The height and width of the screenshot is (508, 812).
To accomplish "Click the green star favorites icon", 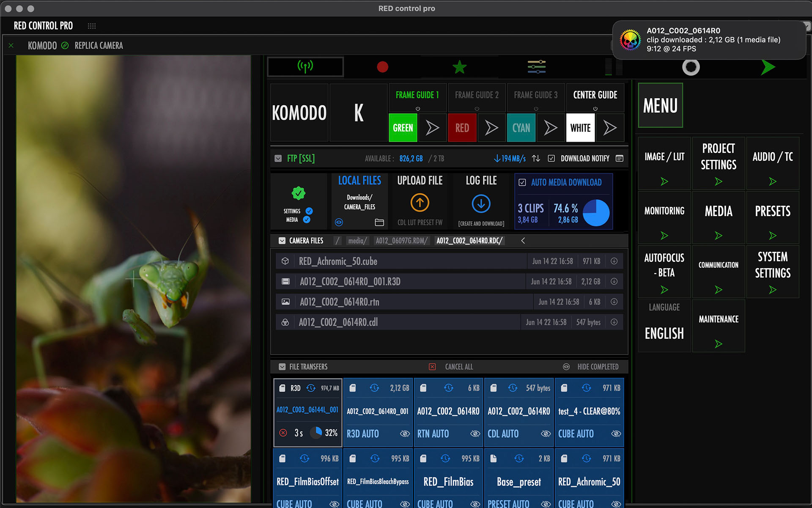I will tap(459, 67).
